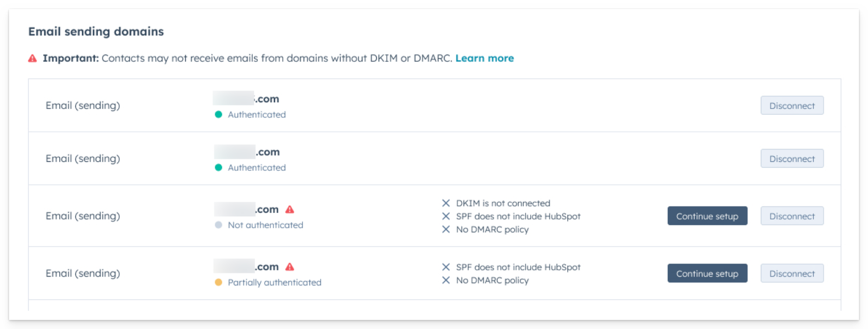Screen dimensions: 868x329
Task: Select the first domain name ending in .com
Action: (245, 99)
